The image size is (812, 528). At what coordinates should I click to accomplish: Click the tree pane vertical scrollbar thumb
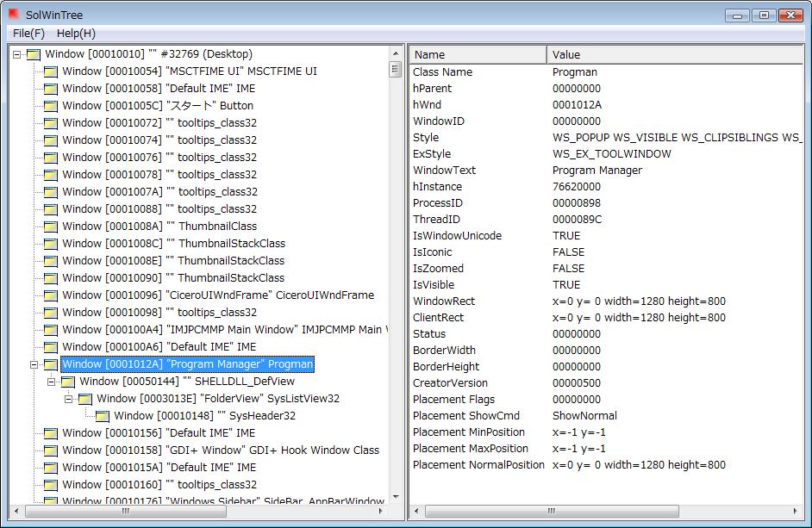pyautogui.click(x=396, y=69)
